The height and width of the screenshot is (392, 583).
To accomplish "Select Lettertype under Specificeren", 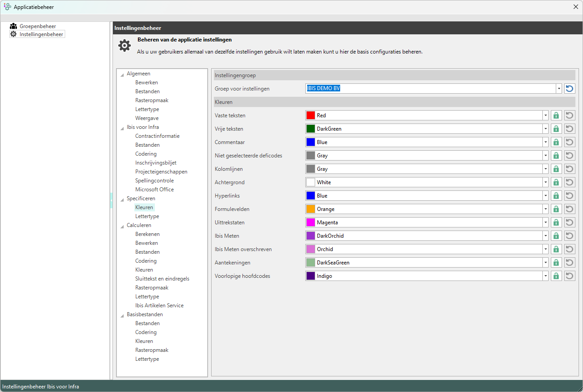I will 147,216.
